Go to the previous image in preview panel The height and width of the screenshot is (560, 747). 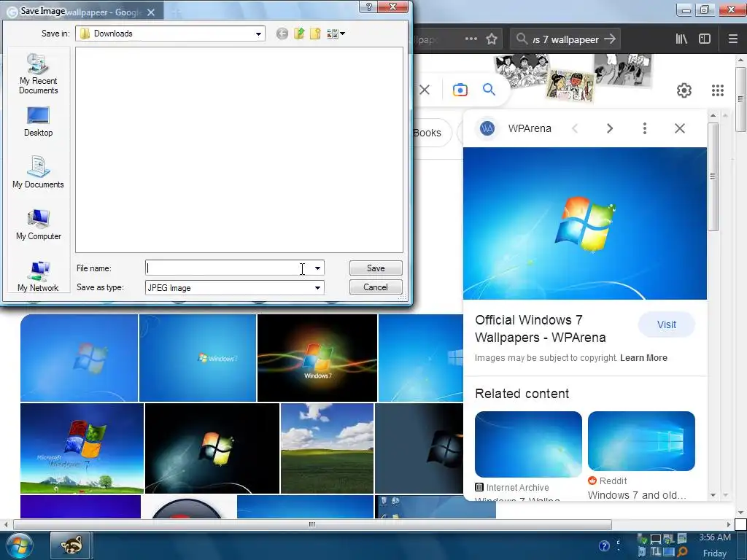[x=575, y=128]
